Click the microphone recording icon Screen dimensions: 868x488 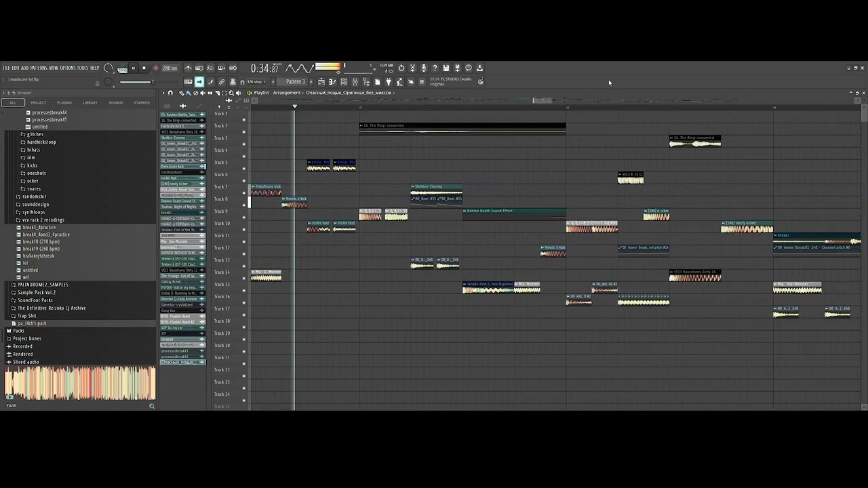(424, 68)
